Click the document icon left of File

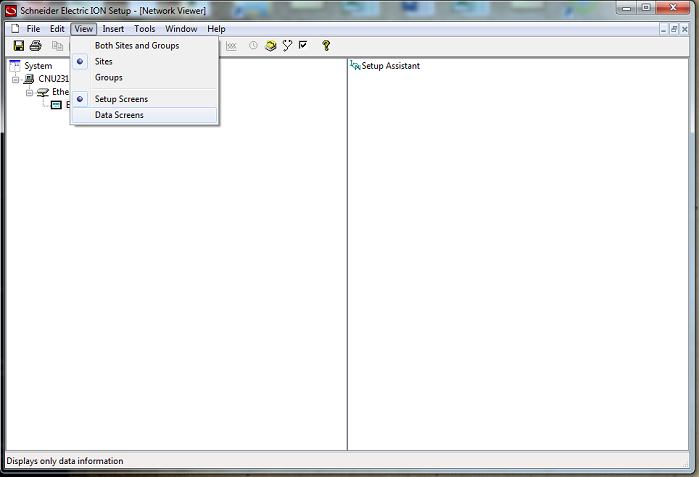(x=15, y=29)
